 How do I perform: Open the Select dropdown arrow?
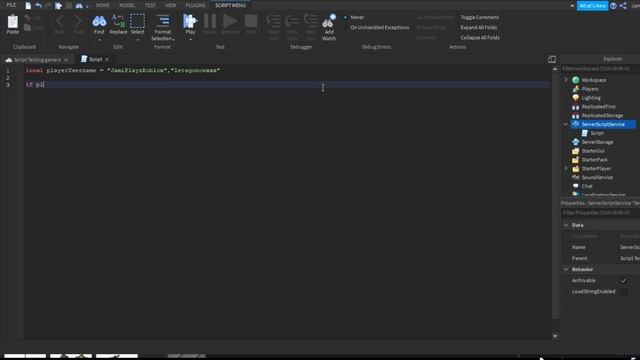tap(138, 40)
